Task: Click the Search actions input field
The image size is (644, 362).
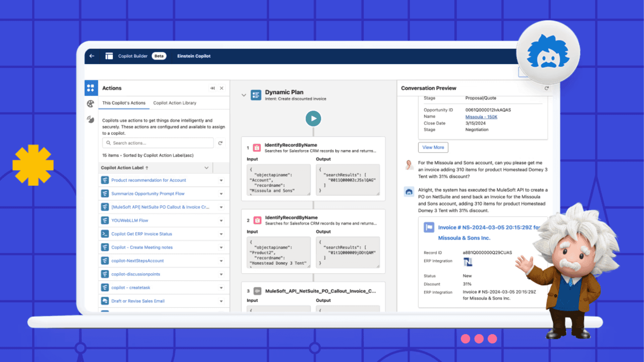Action: (158, 143)
